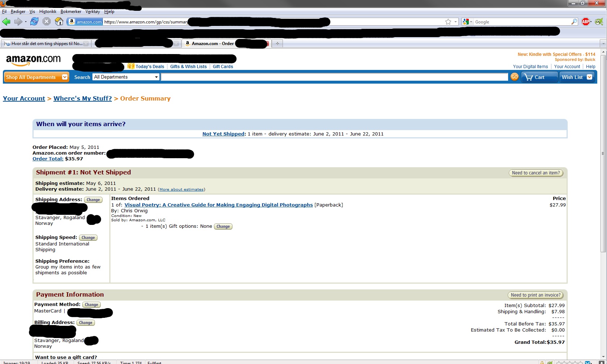Click the Not Yet Shipped link
The image size is (607, 364).
coord(223,134)
